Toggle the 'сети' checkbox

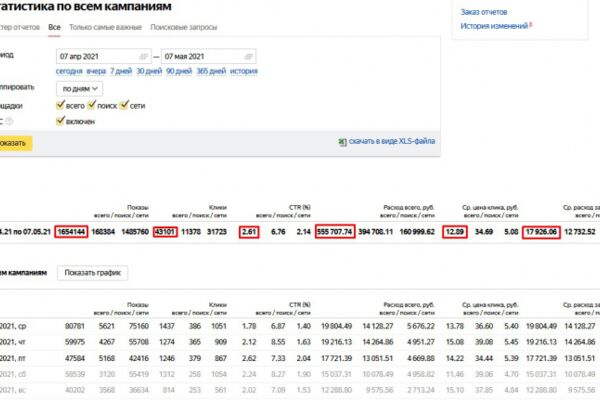(x=124, y=105)
